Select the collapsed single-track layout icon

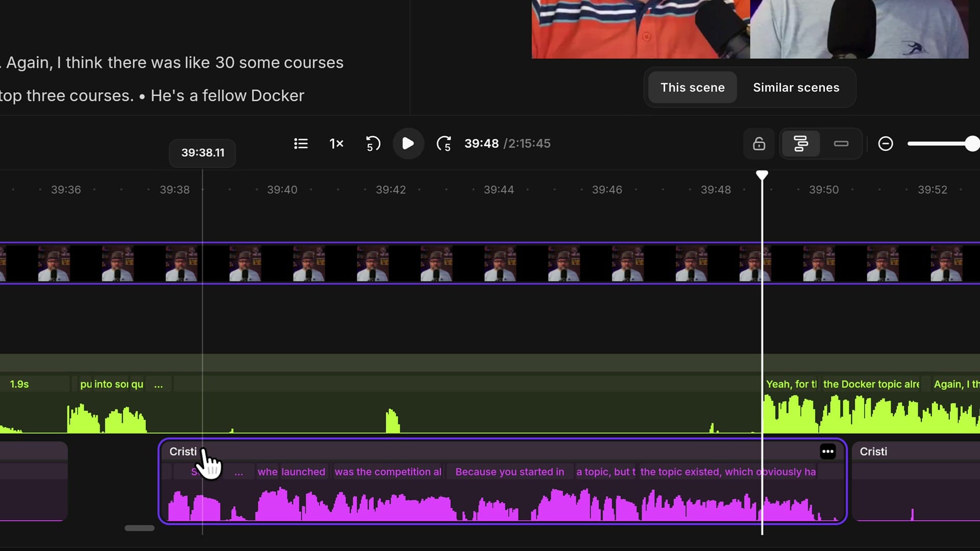[x=841, y=144]
